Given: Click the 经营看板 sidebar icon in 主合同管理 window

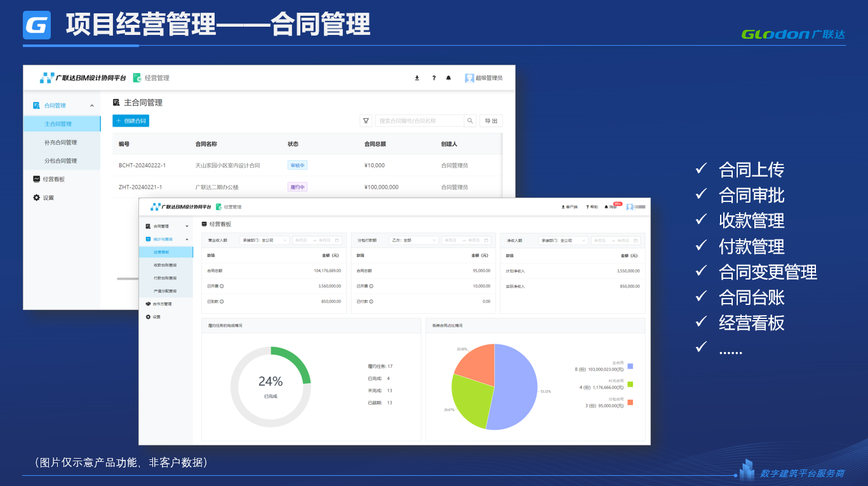Looking at the screenshot, I should point(37,179).
